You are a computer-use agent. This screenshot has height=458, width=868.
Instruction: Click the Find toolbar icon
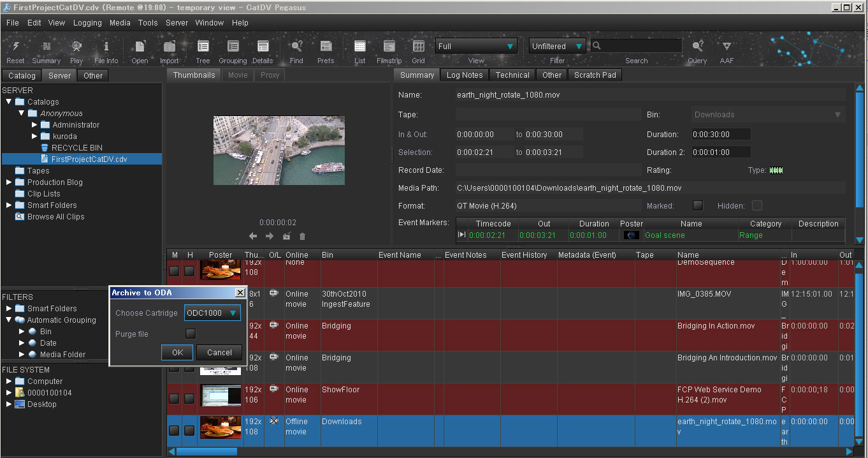coord(296,47)
